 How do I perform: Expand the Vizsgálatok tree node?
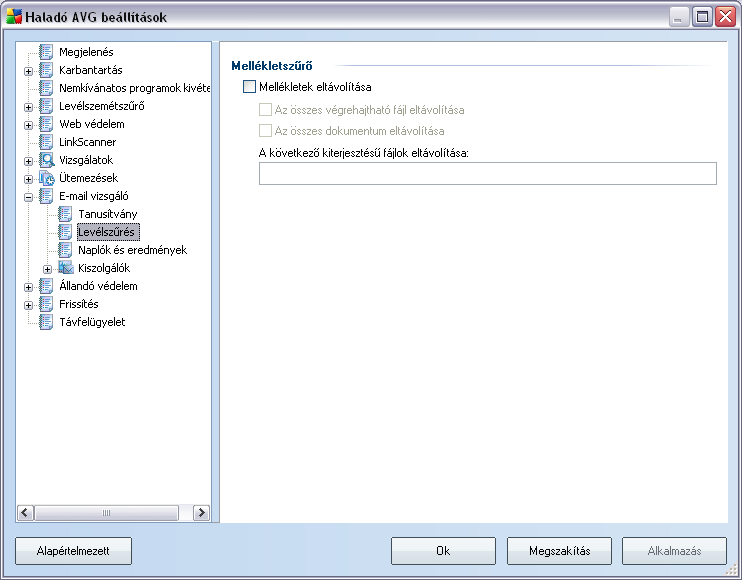tap(28, 161)
